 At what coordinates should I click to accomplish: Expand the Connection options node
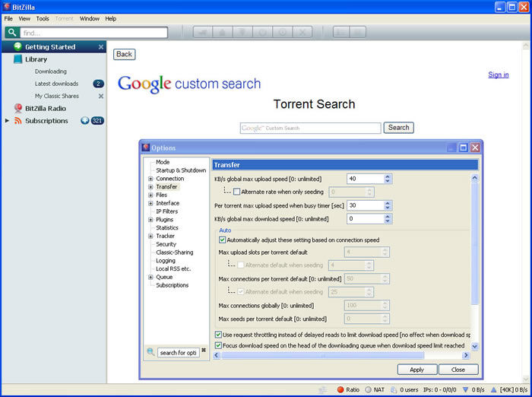(150, 179)
